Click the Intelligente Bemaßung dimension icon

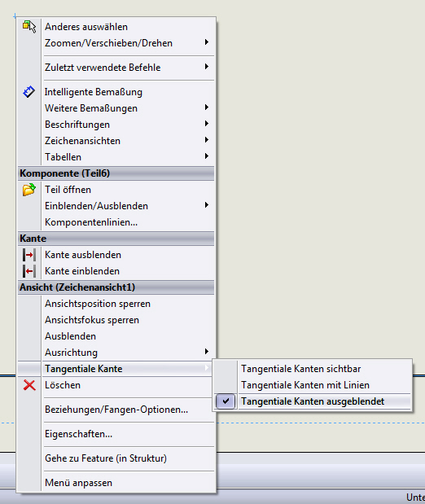tap(29, 92)
